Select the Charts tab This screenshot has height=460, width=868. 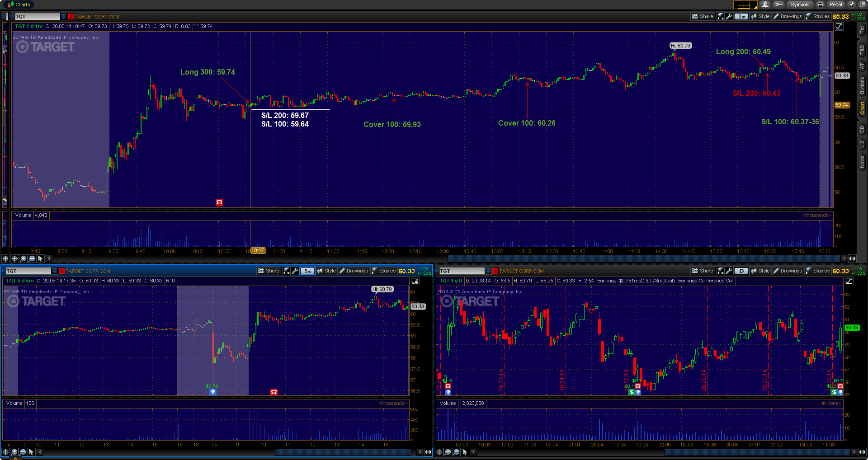pyautogui.click(x=19, y=5)
